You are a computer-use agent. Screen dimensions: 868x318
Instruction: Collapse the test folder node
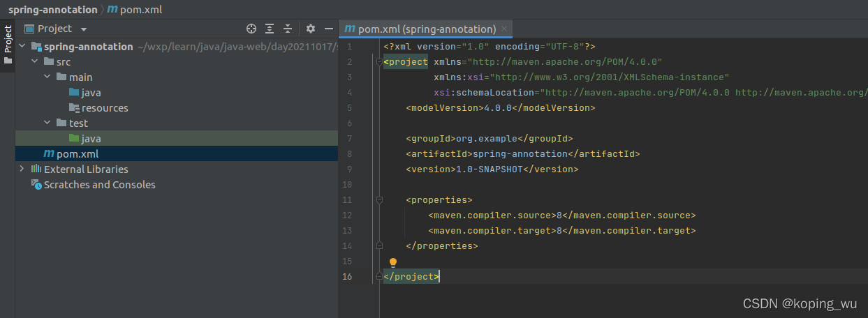[x=47, y=123]
